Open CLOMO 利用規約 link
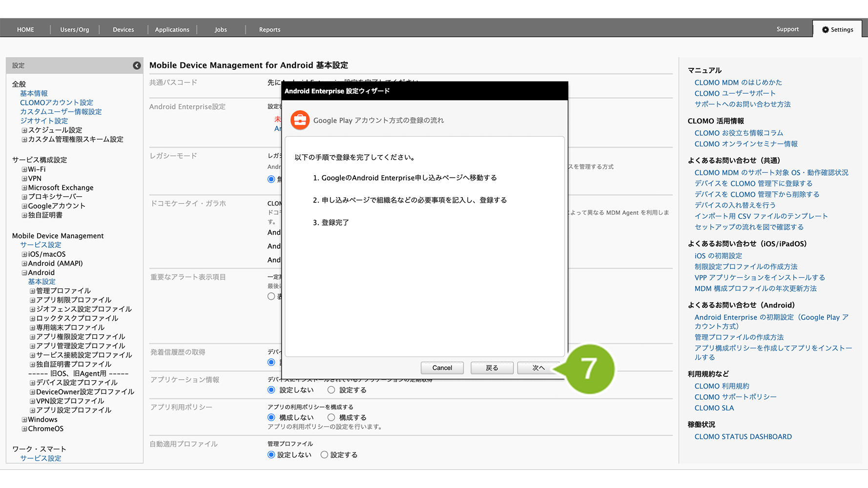 [722, 386]
